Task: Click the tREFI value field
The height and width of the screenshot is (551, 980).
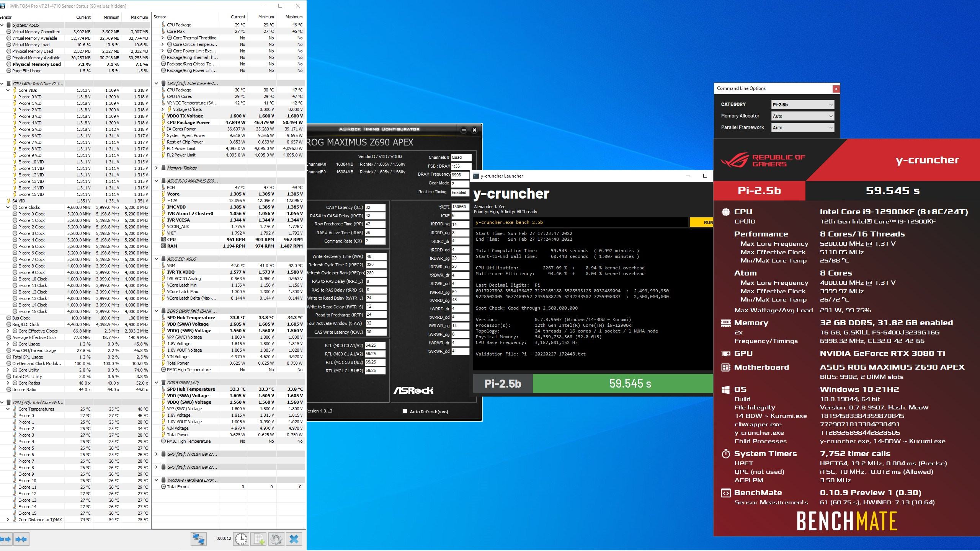Action: (x=460, y=207)
